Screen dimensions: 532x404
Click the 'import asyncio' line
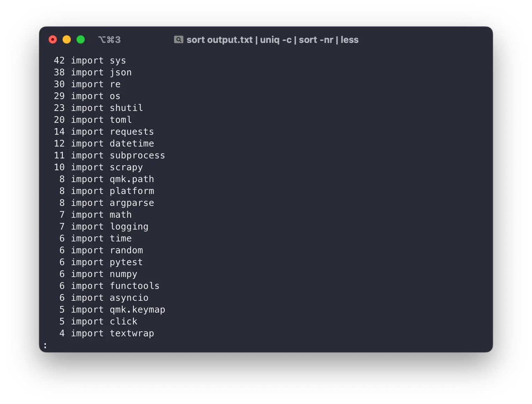click(110, 298)
